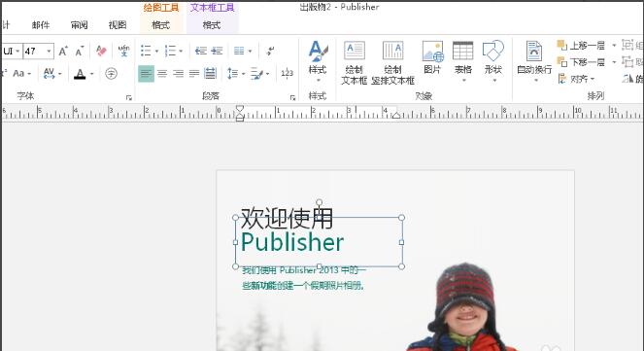The height and width of the screenshot is (351, 644).
Task: Toggle justify paragraph alignment
Action: click(194, 74)
